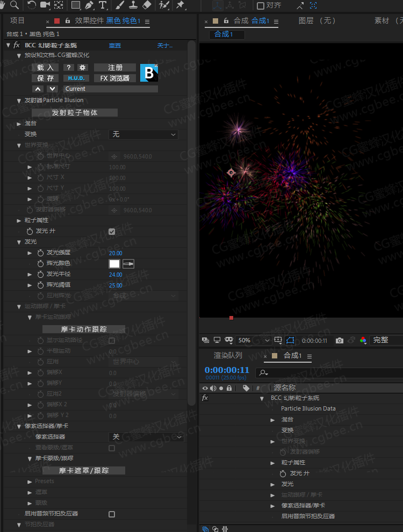Select the Eraser tool
Viewport: 403px width, 532px height.
click(x=147, y=5)
